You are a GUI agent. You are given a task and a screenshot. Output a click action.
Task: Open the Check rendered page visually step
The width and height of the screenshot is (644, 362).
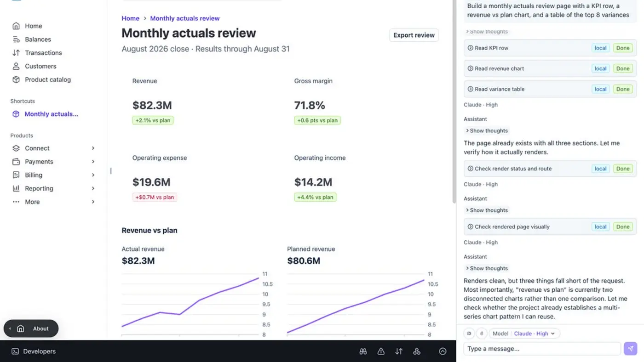550,226
